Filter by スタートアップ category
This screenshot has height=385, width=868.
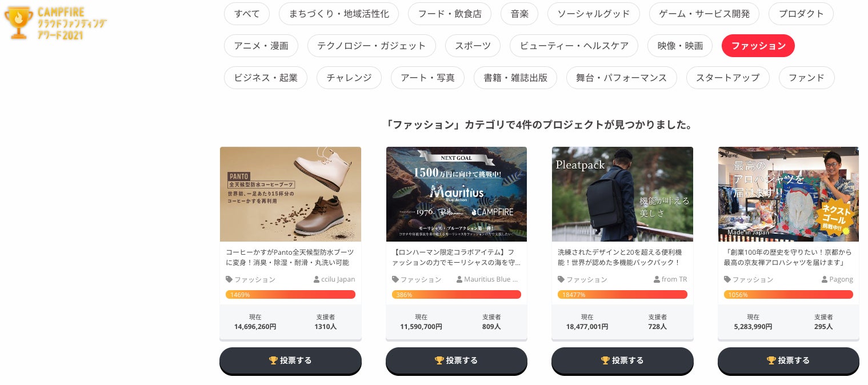[x=728, y=78]
